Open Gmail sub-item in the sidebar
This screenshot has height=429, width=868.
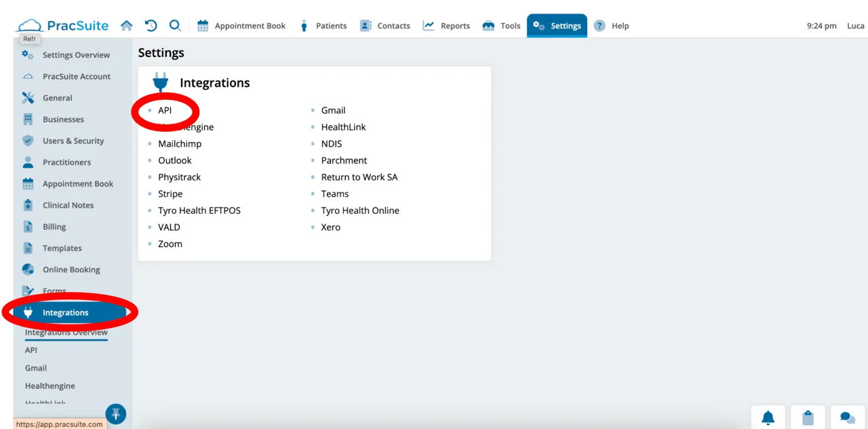click(36, 368)
